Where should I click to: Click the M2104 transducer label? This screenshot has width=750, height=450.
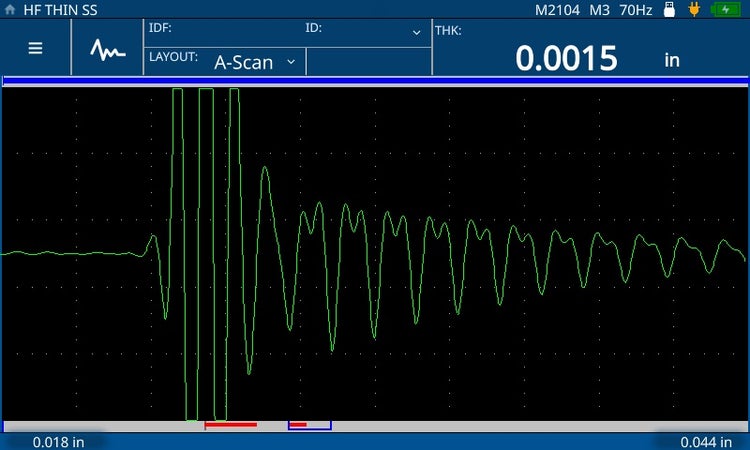[x=556, y=9]
